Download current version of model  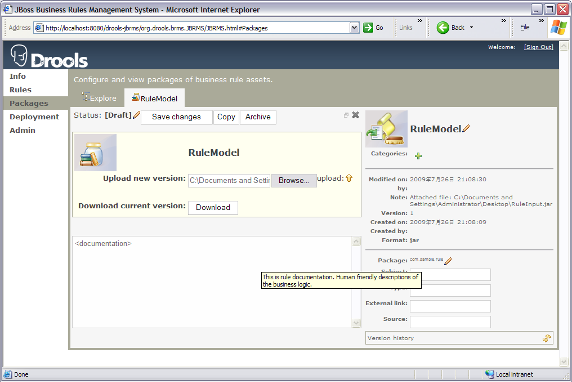(x=213, y=208)
